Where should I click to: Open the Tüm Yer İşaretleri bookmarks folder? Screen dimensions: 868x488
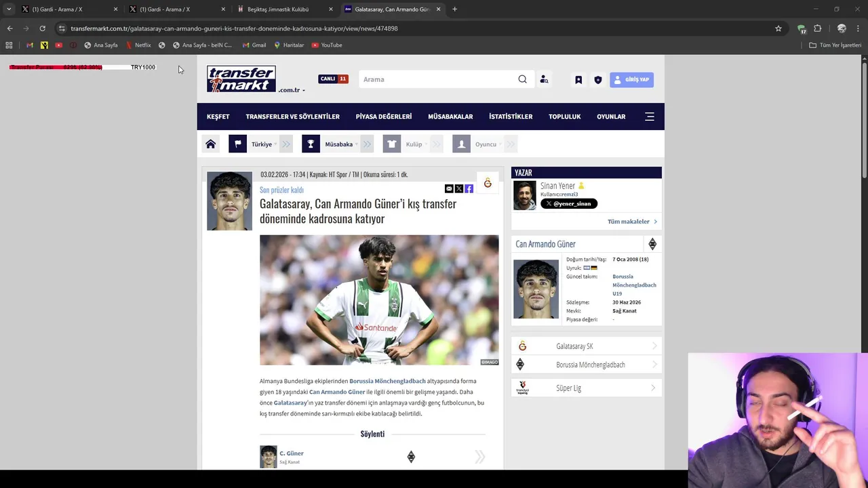835,45
